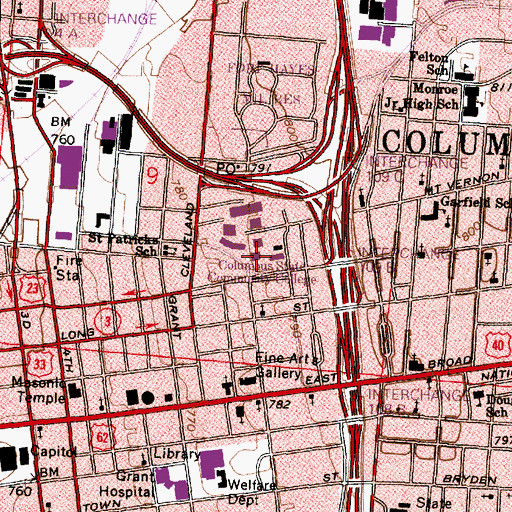Click the State Route 3 circle marker

(107, 322)
